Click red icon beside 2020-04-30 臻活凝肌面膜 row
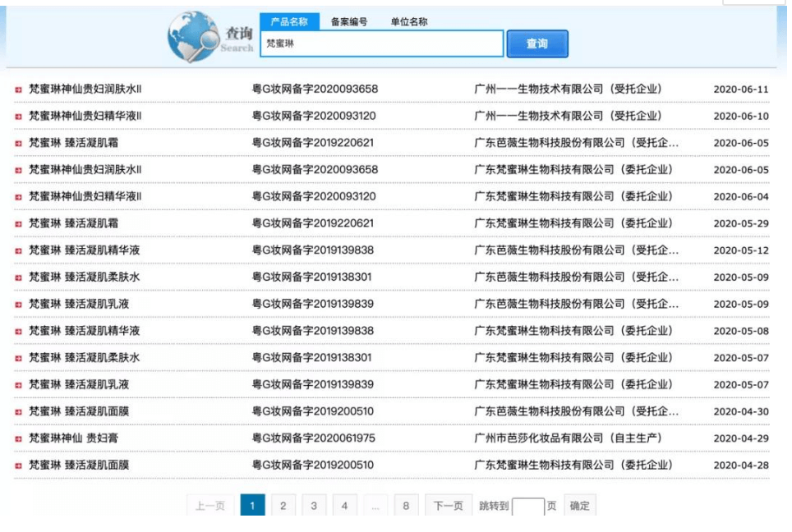 (18, 411)
